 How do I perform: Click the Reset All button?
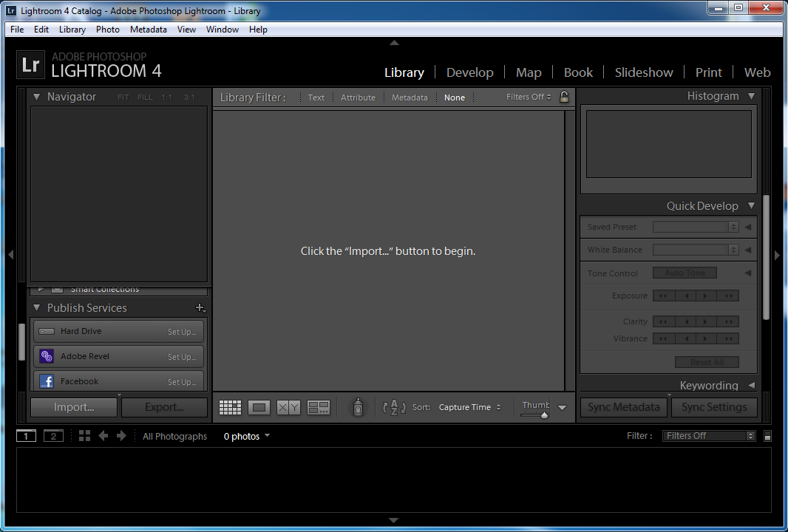(707, 362)
